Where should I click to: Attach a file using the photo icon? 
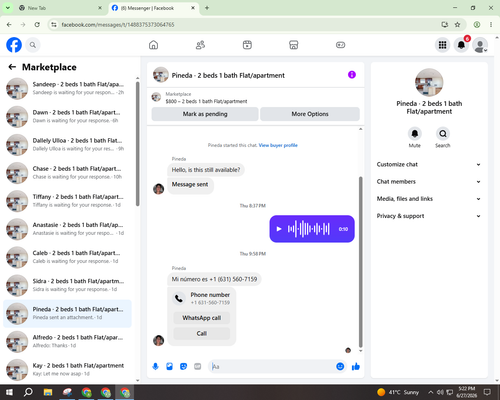point(169,367)
